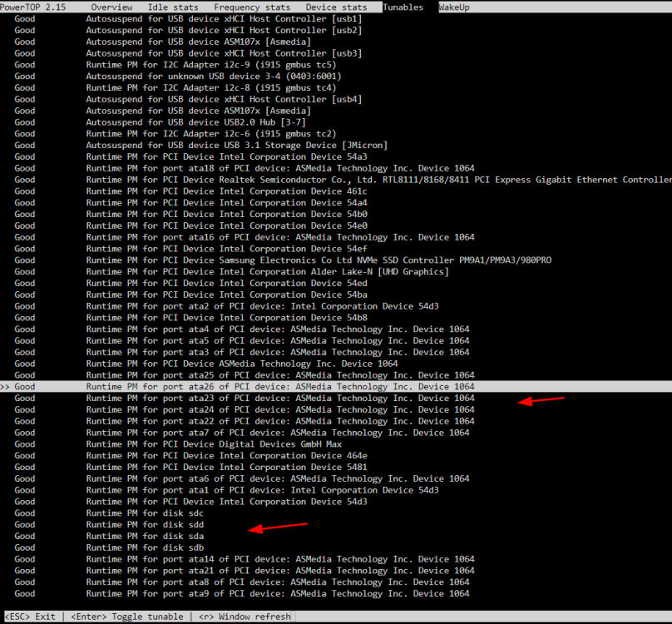Select Intel Corporation Device 461c row
672x624 pixels.
pos(336,191)
